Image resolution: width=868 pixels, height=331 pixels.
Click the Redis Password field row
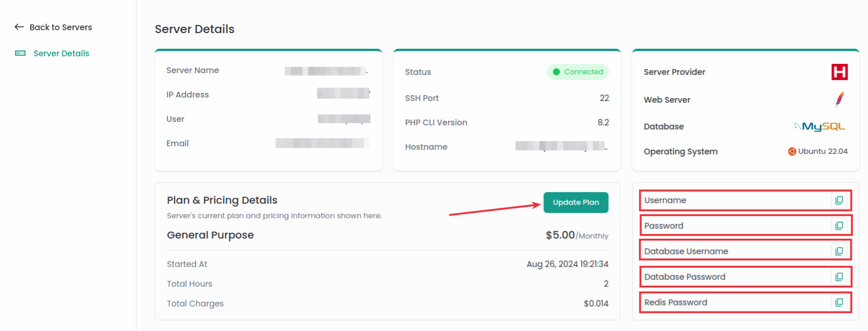[x=746, y=303]
